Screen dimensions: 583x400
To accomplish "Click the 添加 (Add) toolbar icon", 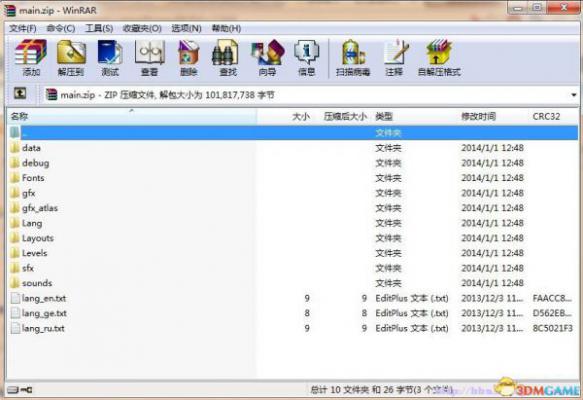I will pos(31,53).
